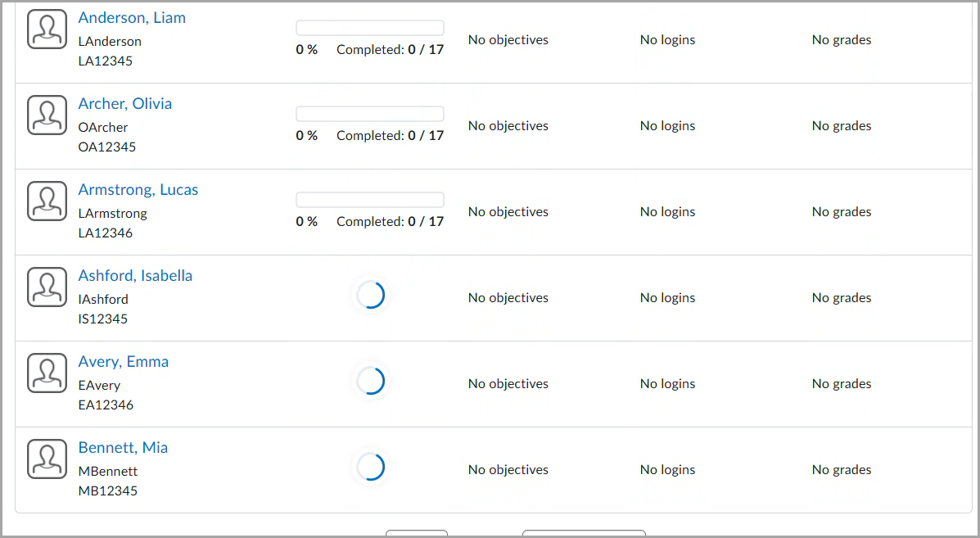Screen dimensions: 980x538
Task: Open Isabella Ashford's avatar icon
Action: (x=47, y=287)
